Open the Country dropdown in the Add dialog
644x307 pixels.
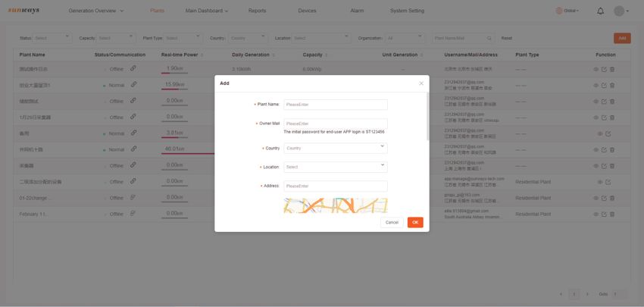(x=336, y=148)
